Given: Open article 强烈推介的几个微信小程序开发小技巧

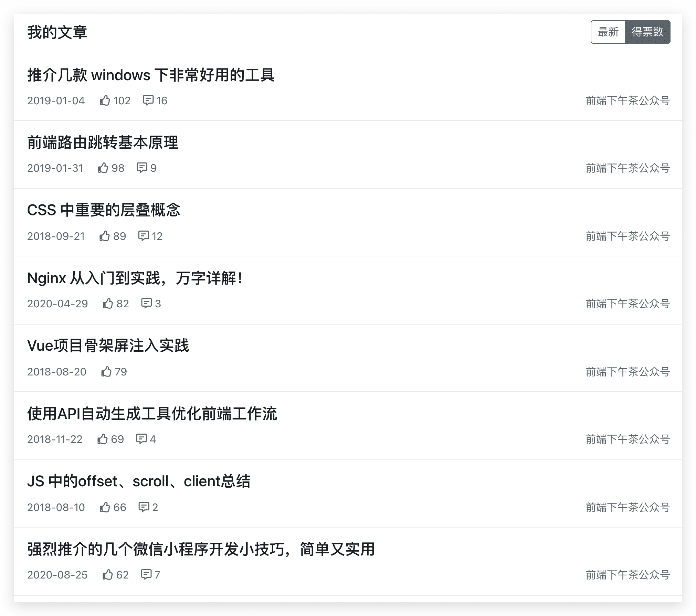Looking at the screenshot, I should pyautogui.click(x=201, y=549).
